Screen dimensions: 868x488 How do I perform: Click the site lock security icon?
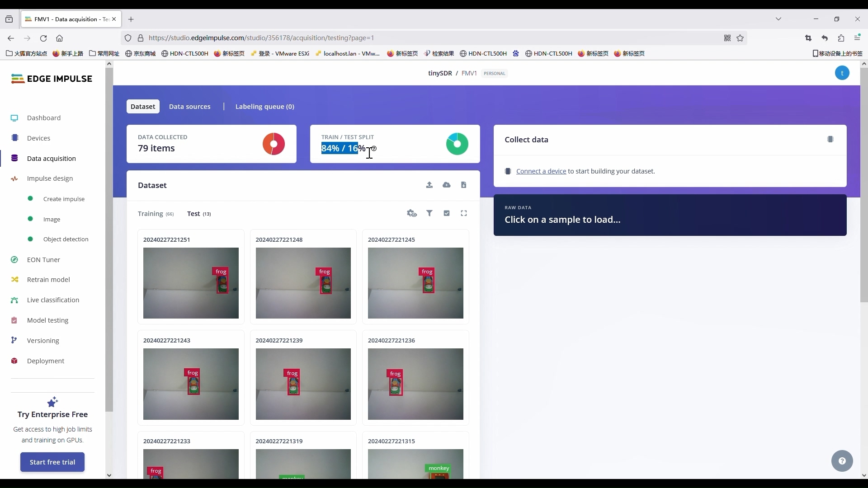(x=141, y=38)
